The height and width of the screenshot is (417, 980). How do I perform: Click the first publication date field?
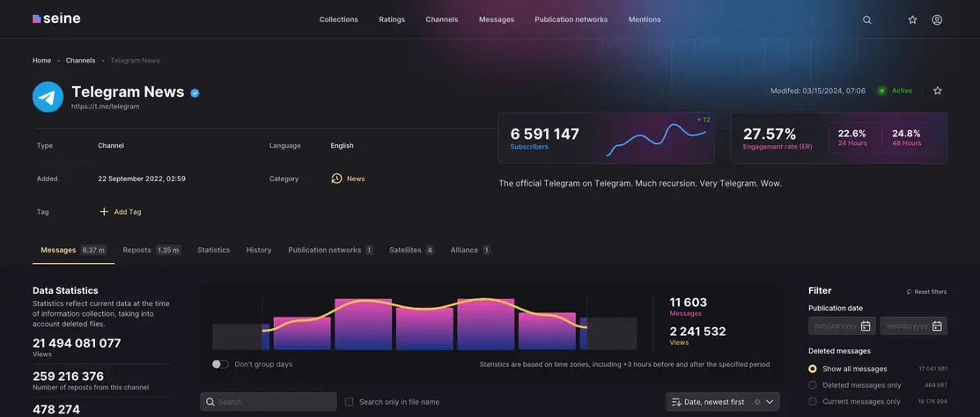(842, 326)
